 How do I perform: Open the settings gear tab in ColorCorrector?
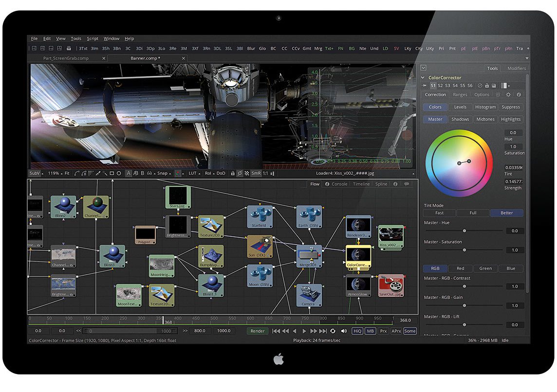[508, 95]
